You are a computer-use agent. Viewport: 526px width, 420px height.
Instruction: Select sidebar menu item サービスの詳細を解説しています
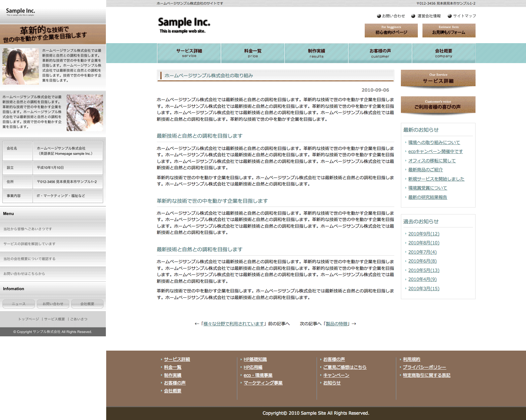pos(30,244)
